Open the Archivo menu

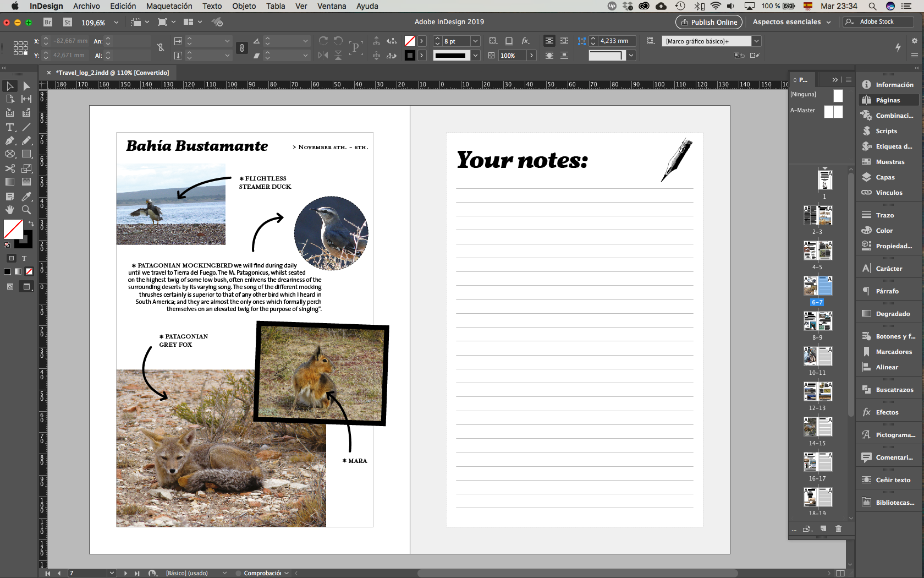[86, 6]
